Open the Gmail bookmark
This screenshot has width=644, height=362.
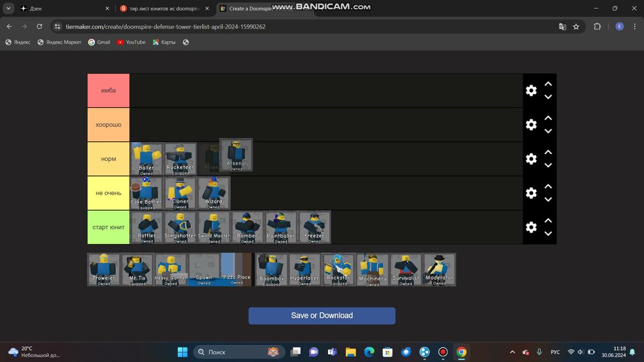[99, 42]
